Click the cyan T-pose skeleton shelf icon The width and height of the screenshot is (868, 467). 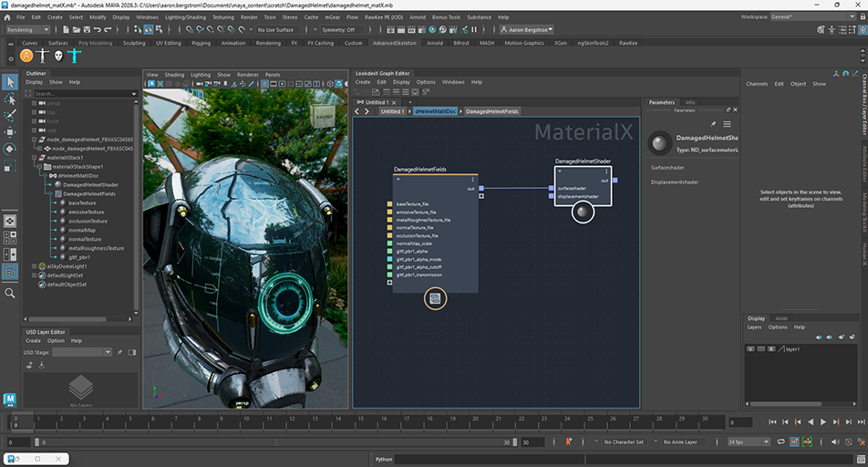(74, 56)
